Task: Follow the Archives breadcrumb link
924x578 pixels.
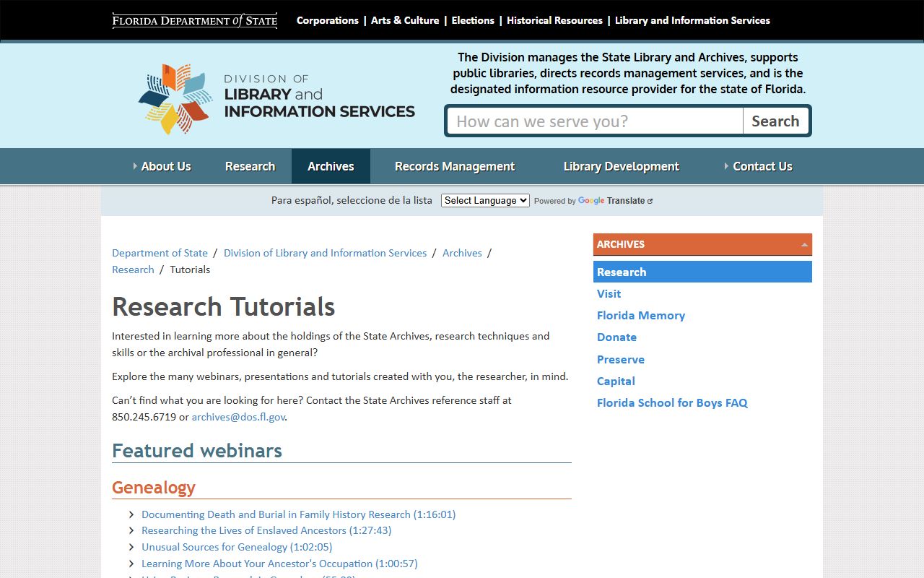Action: [462, 253]
